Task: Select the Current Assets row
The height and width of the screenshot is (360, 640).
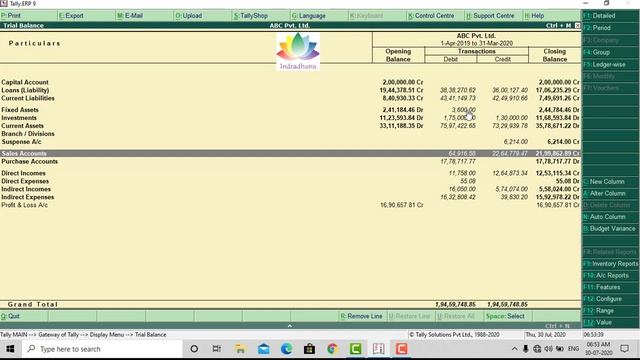Action: (x=290, y=126)
